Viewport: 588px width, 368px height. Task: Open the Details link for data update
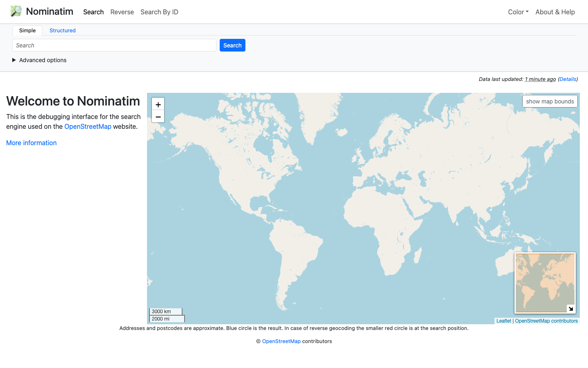pyautogui.click(x=568, y=79)
